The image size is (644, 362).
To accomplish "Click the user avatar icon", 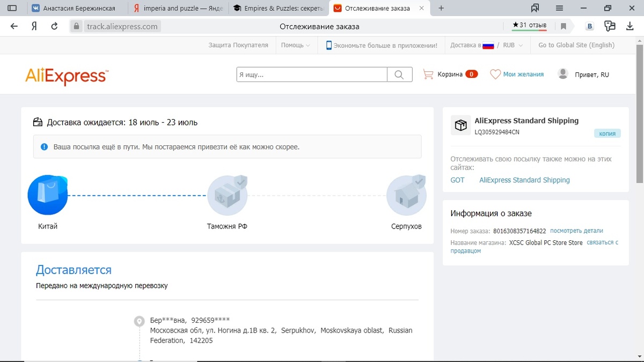I will [x=563, y=74].
